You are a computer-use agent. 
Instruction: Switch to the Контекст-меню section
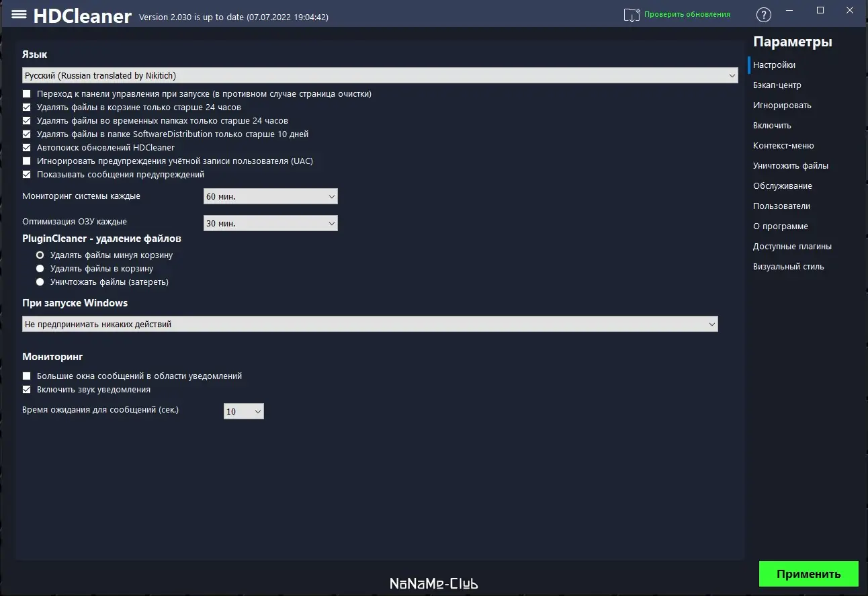pyautogui.click(x=783, y=146)
